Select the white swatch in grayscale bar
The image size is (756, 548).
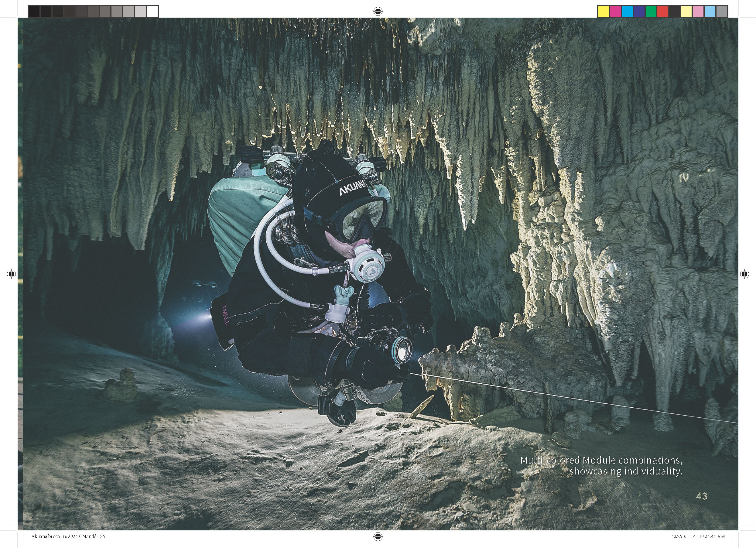click(152, 11)
